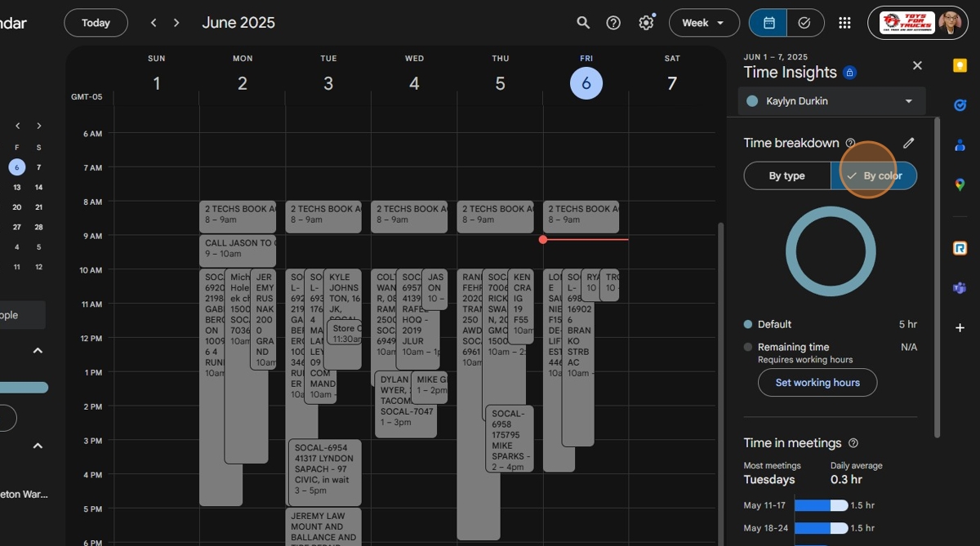Open the Week view dropdown
This screenshot has height=546, width=980.
704,23
